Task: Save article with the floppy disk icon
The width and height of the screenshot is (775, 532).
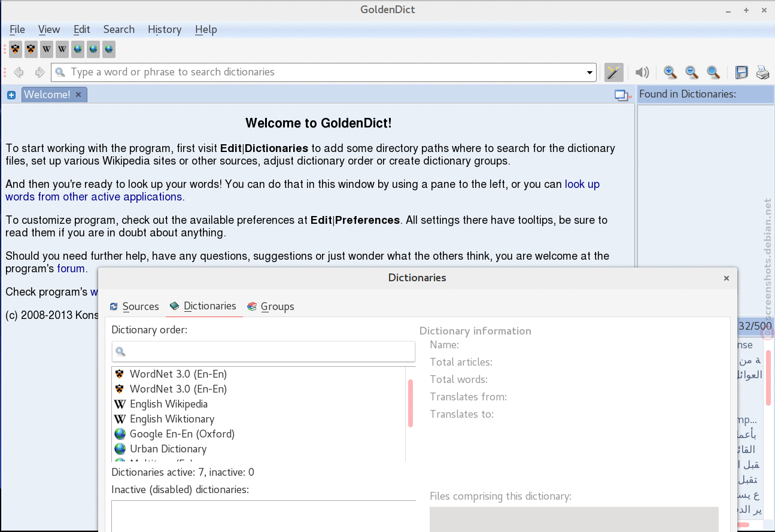Action: click(x=741, y=72)
